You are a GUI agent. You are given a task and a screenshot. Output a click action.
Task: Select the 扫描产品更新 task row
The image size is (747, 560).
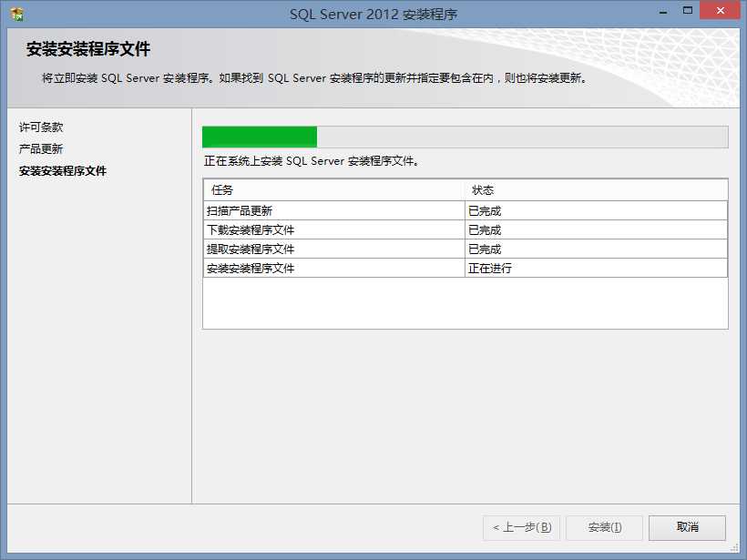(x=465, y=210)
